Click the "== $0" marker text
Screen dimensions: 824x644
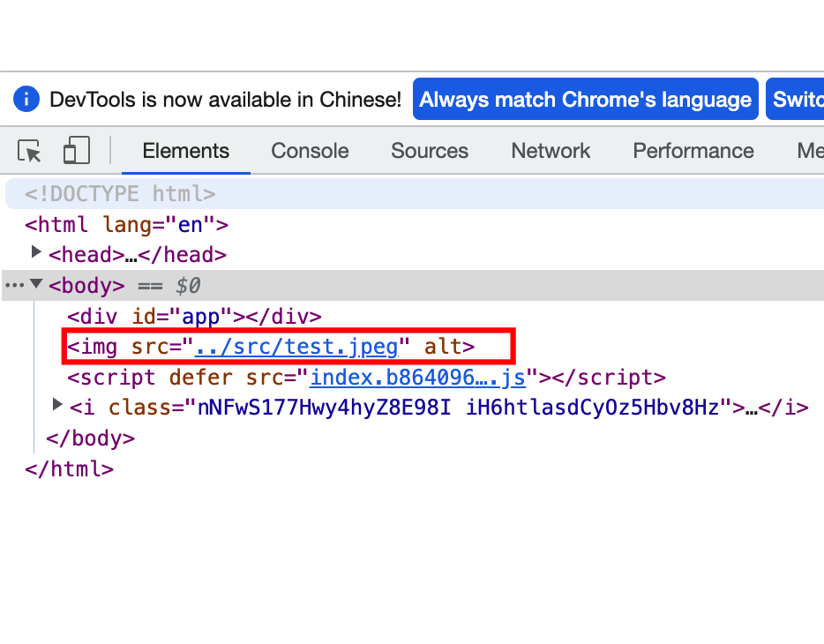pyautogui.click(x=169, y=286)
